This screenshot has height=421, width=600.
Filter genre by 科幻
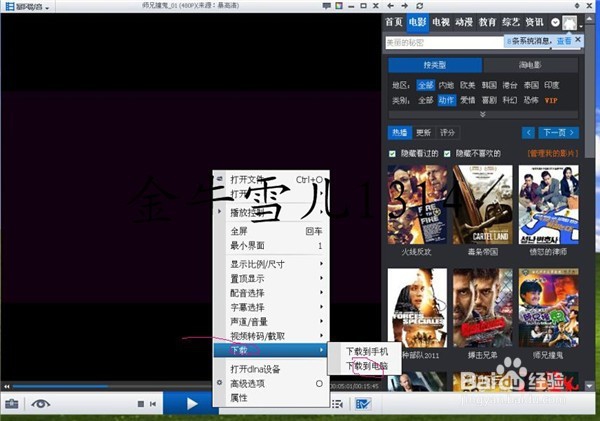coord(510,101)
